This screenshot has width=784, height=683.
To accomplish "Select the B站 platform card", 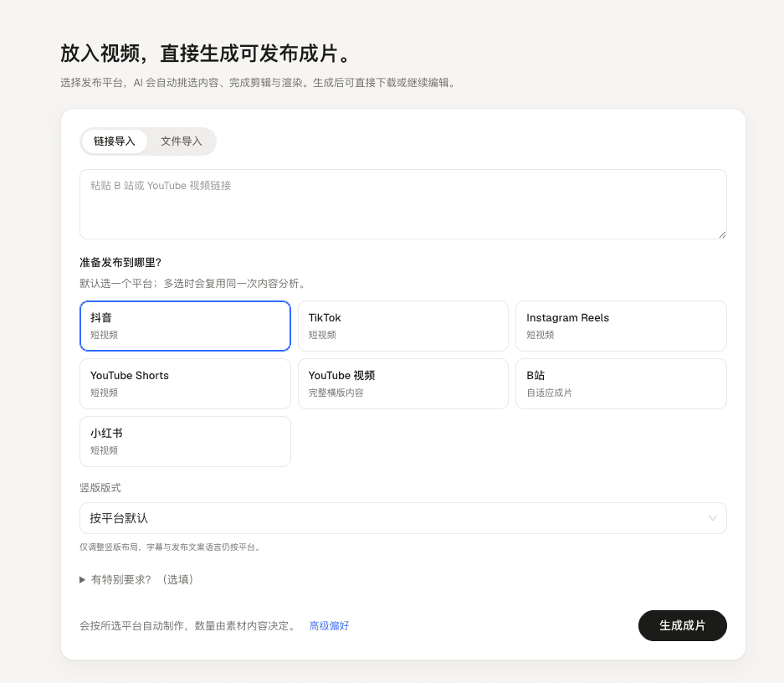I will coord(621,383).
